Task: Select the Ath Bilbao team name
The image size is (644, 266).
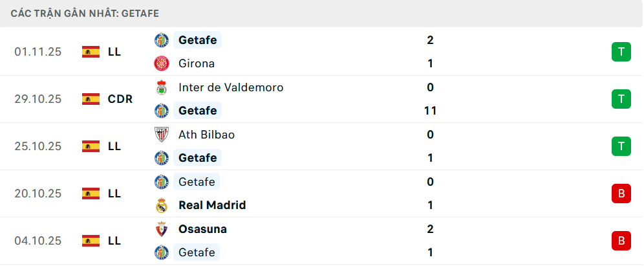Action: tap(206, 135)
